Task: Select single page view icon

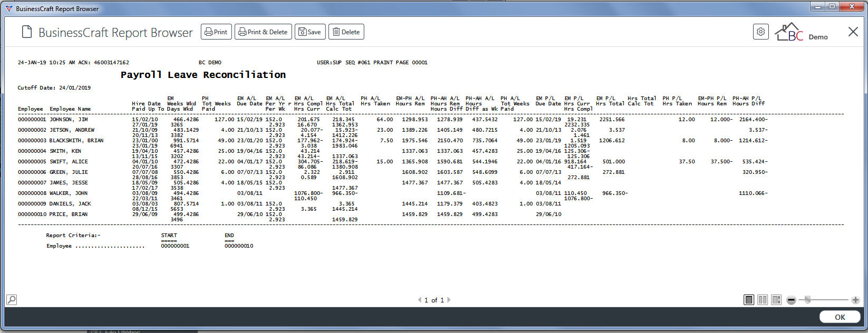Action: 749,300
